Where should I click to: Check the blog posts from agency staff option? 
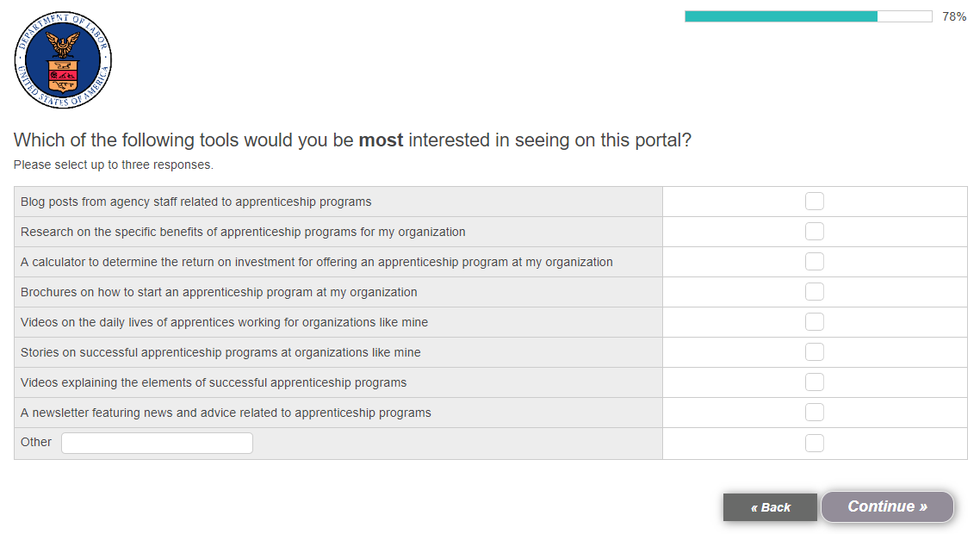click(814, 202)
